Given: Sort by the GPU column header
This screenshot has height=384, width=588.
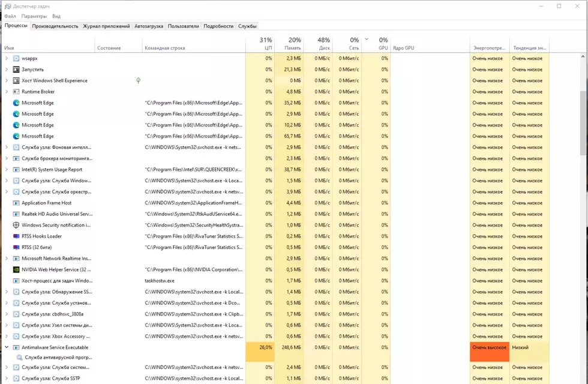Looking at the screenshot, I should 376,44.
